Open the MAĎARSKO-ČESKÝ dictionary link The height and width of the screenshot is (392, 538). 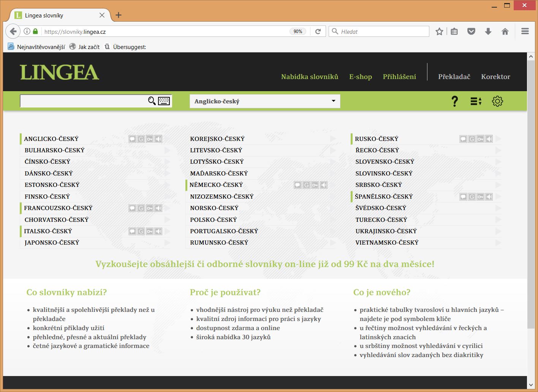point(219,174)
